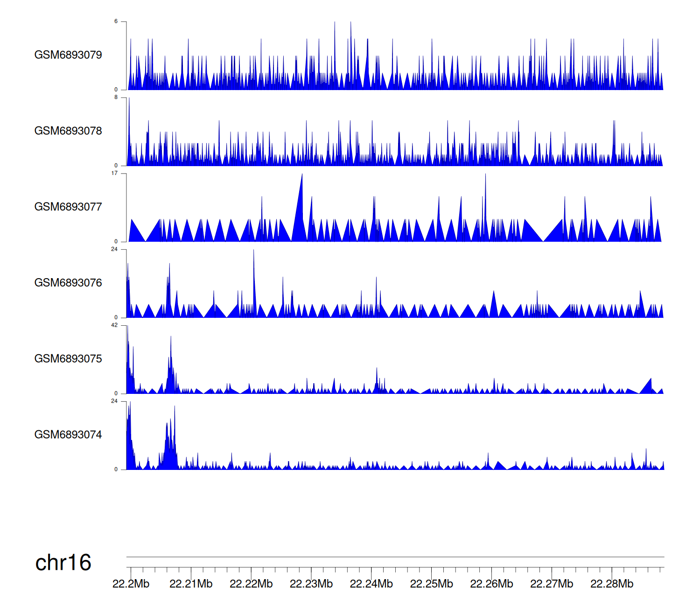Viewport: 700px width, 616px height.
Task: Select the GSM6893076 track label
Action: (x=68, y=283)
